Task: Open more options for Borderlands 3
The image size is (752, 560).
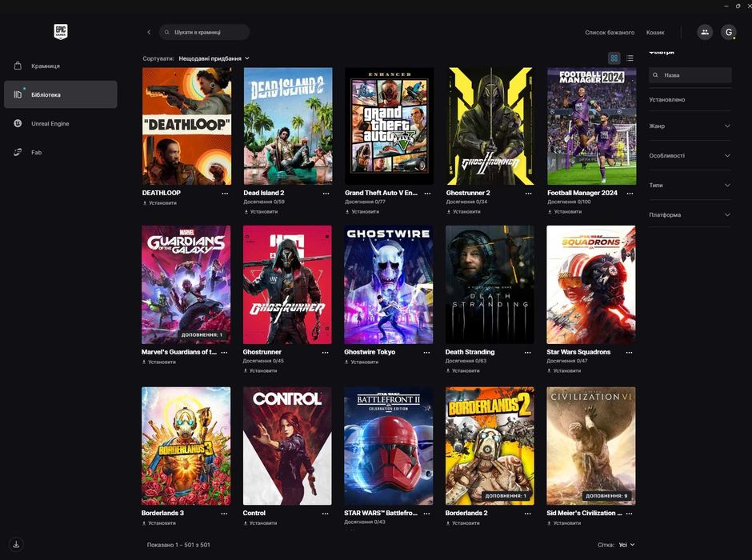Action: click(x=224, y=514)
